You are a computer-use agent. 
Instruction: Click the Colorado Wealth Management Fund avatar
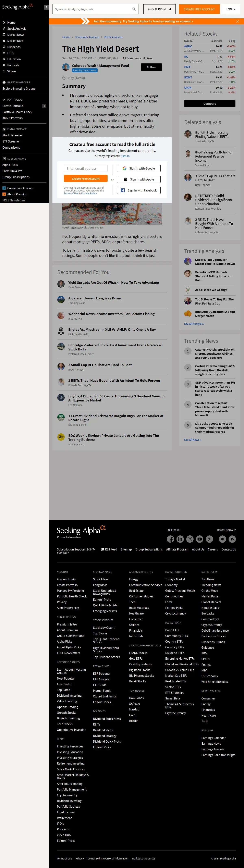point(66,67)
